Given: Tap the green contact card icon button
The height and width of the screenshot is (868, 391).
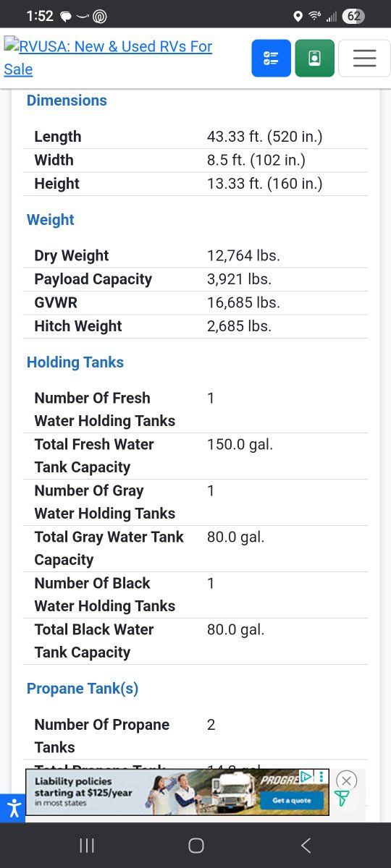Looking at the screenshot, I should (314, 58).
